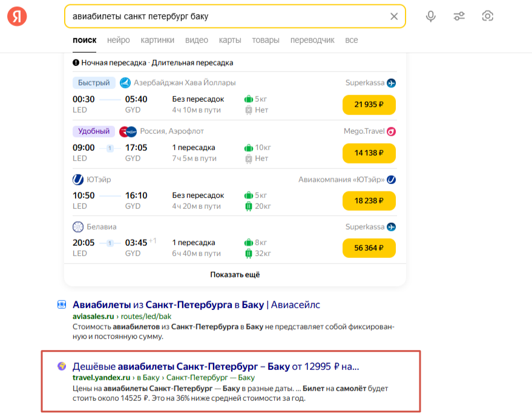Open image search camera icon
Viewport: 532px width, 419px height.
pyautogui.click(x=488, y=16)
